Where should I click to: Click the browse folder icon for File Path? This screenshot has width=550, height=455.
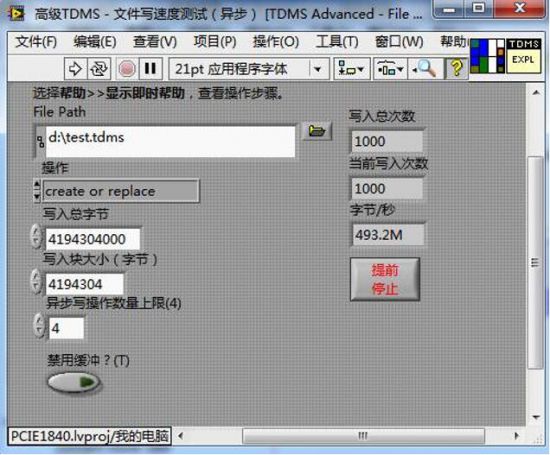coord(317,131)
